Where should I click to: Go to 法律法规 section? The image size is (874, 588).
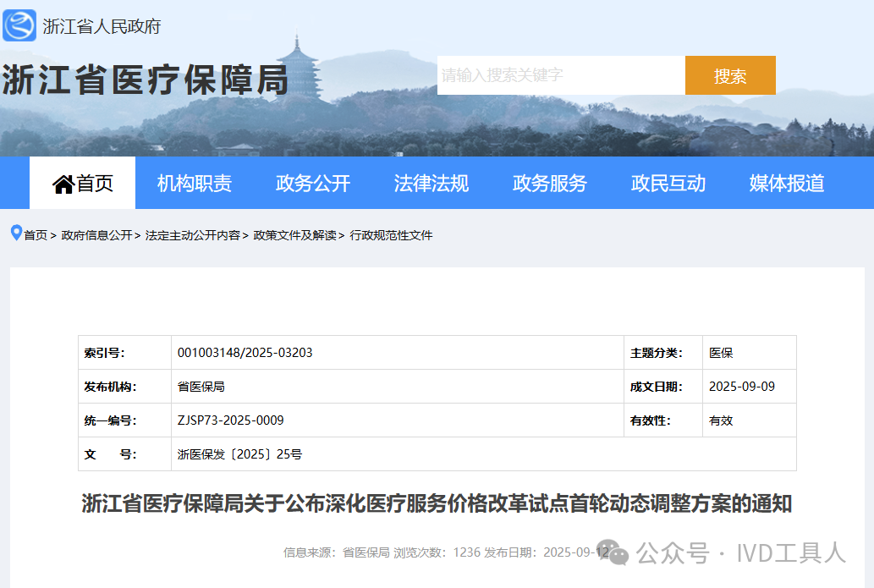tap(432, 184)
